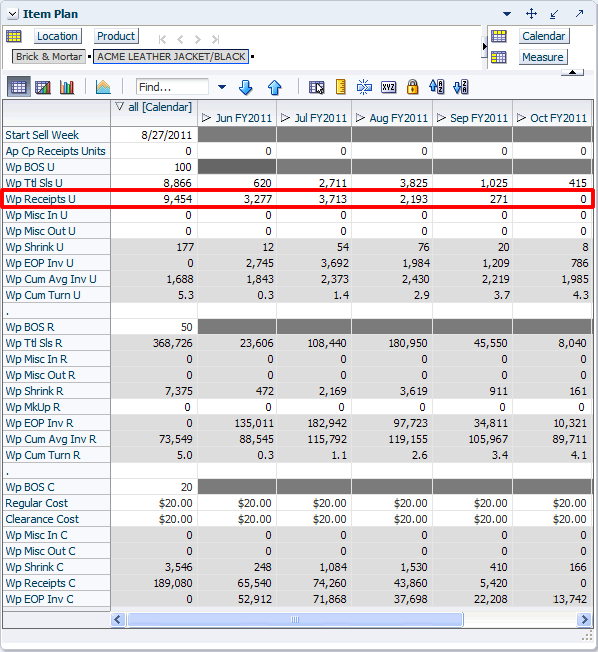Image resolution: width=598 pixels, height=652 pixels.
Task: Switch to grid view icon in toolbar
Action: point(19,87)
